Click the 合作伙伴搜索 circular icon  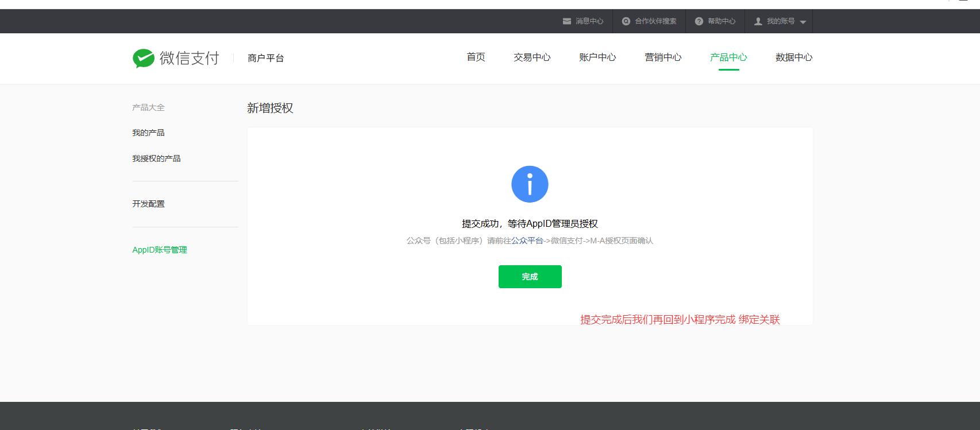(626, 21)
